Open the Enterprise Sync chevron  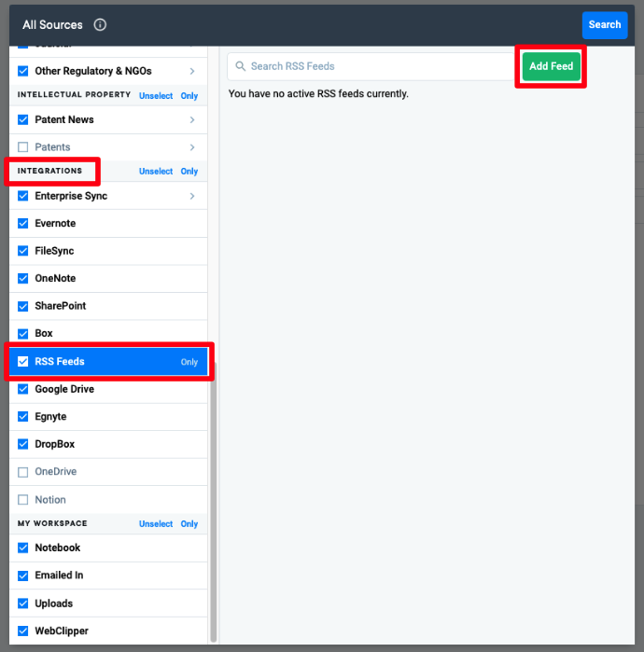click(x=192, y=196)
